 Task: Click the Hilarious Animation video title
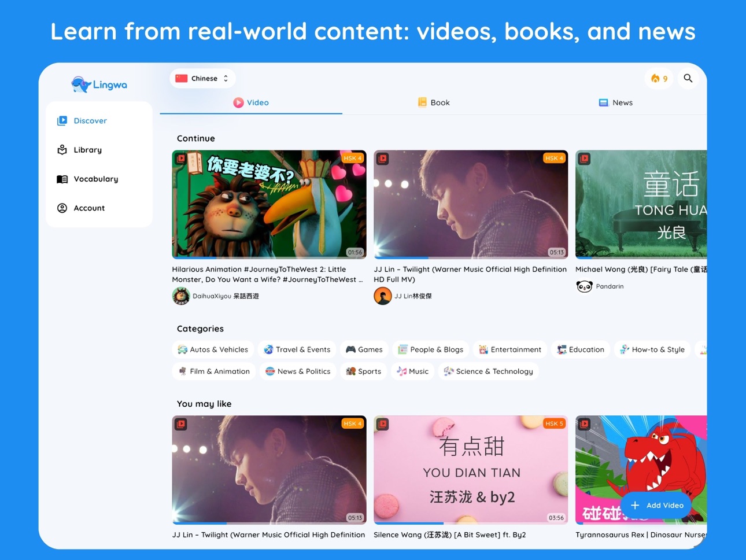click(x=268, y=274)
